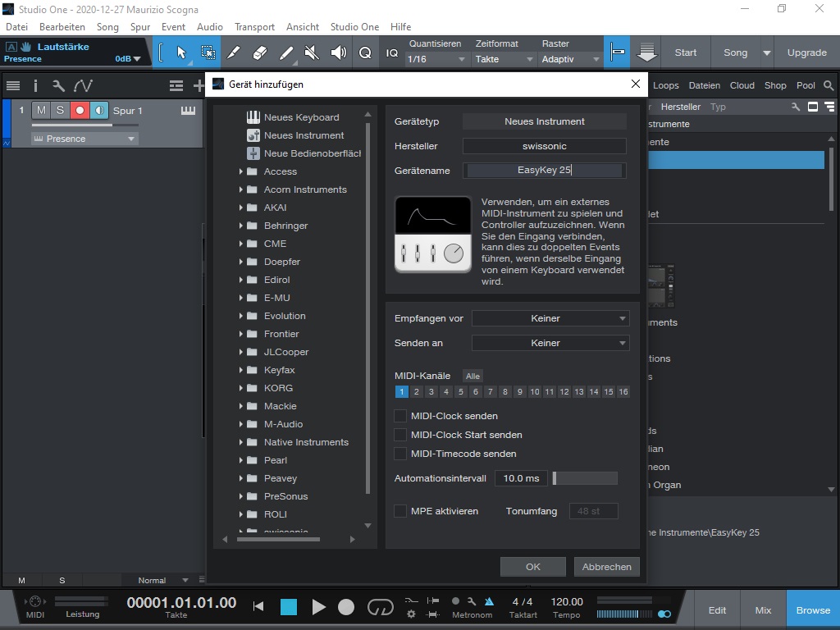Start playback with Play button
840x630 pixels.
(x=319, y=606)
